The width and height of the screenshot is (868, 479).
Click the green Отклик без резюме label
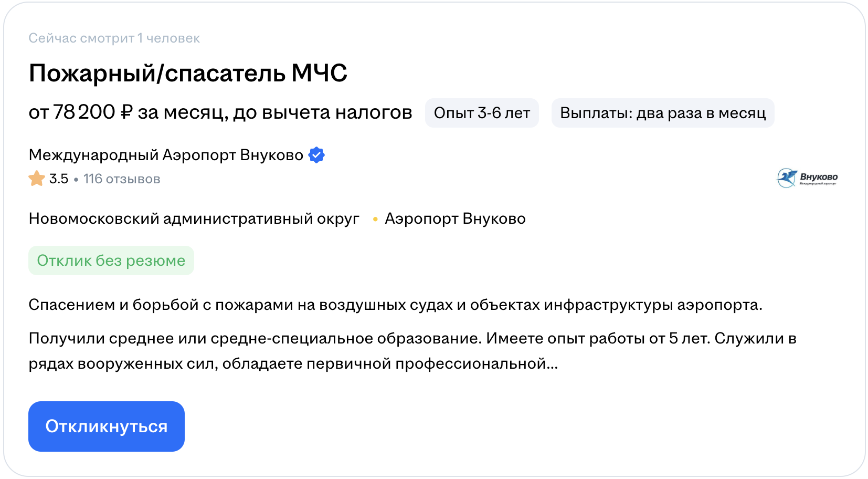[x=111, y=261]
